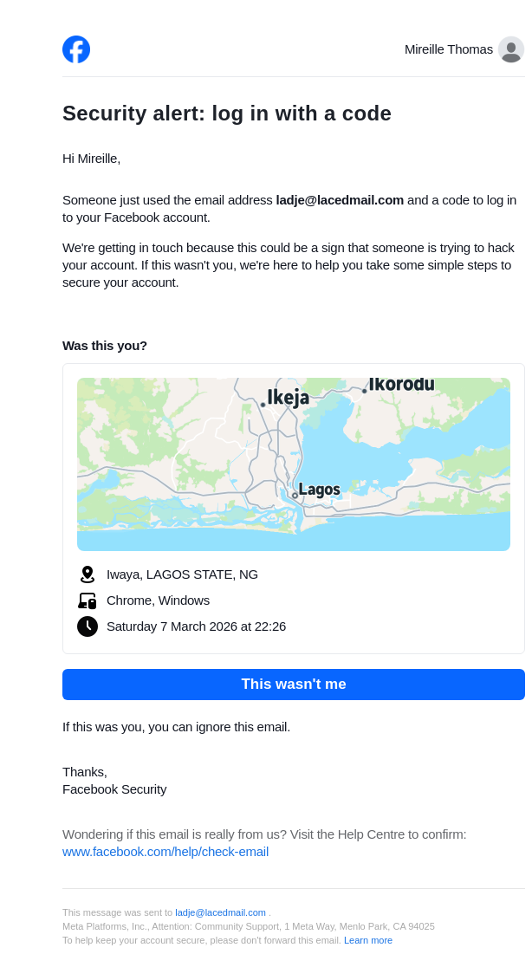Click the Ikorodu label on the map
This screenshot has width=532, height=980.
pyautogui.click(x=400, y=384)
